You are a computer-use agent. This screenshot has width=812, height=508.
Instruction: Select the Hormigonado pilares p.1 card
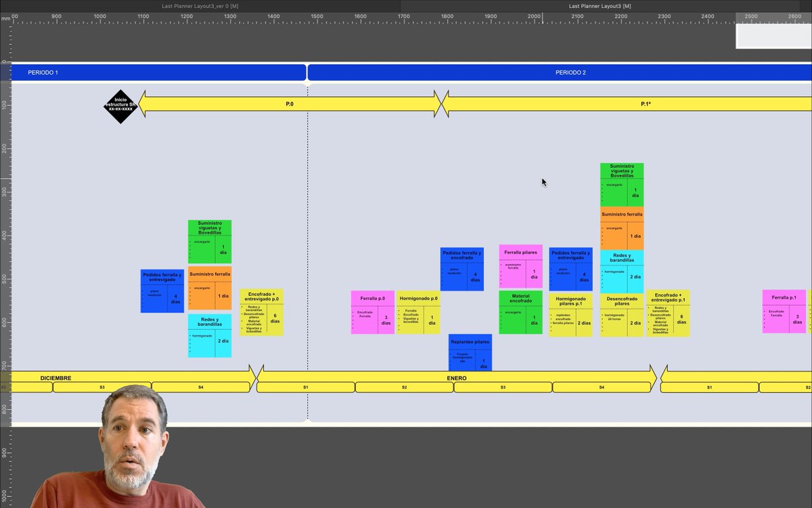click(x=571, y=315)
